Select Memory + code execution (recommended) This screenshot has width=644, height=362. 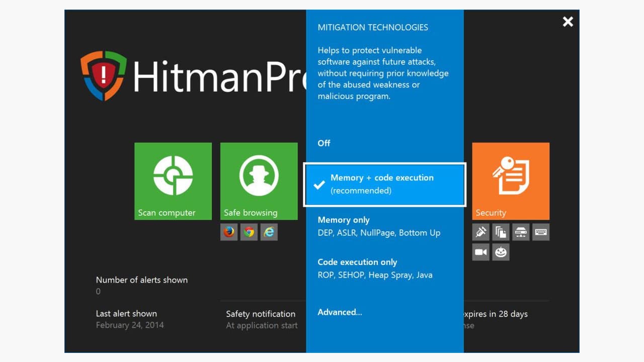384,184
